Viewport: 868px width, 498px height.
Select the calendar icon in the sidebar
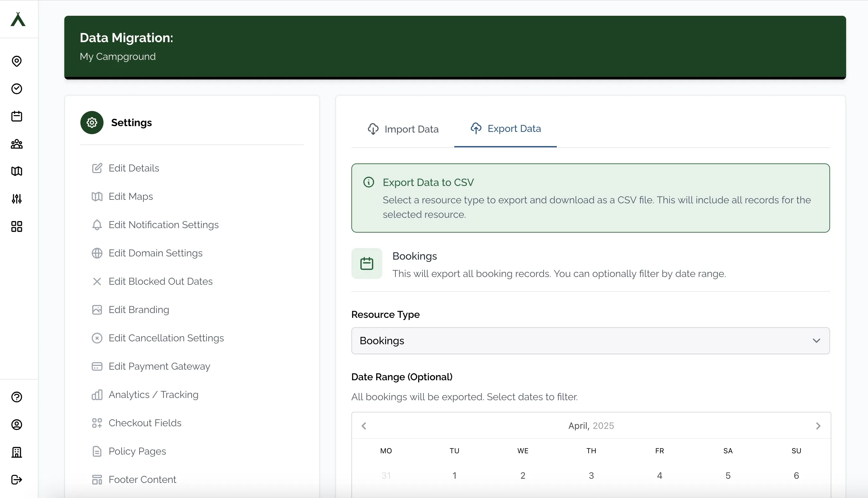[x=16, y=116]
